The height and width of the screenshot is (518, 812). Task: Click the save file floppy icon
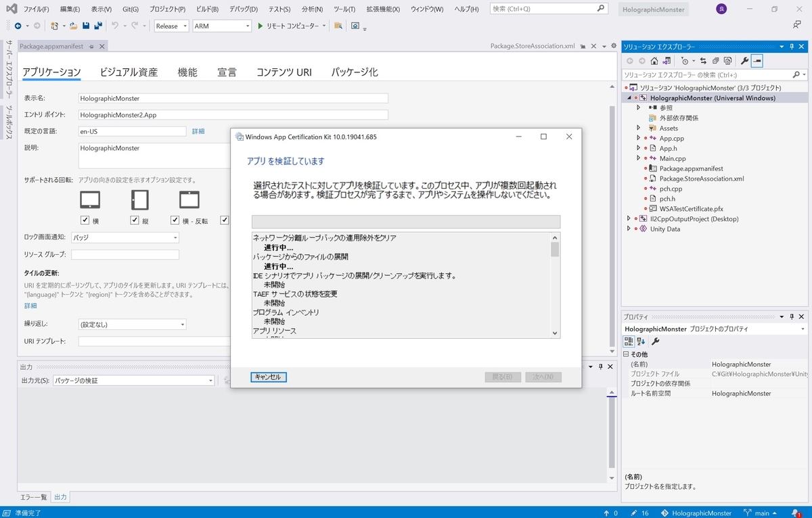[86, 26]
